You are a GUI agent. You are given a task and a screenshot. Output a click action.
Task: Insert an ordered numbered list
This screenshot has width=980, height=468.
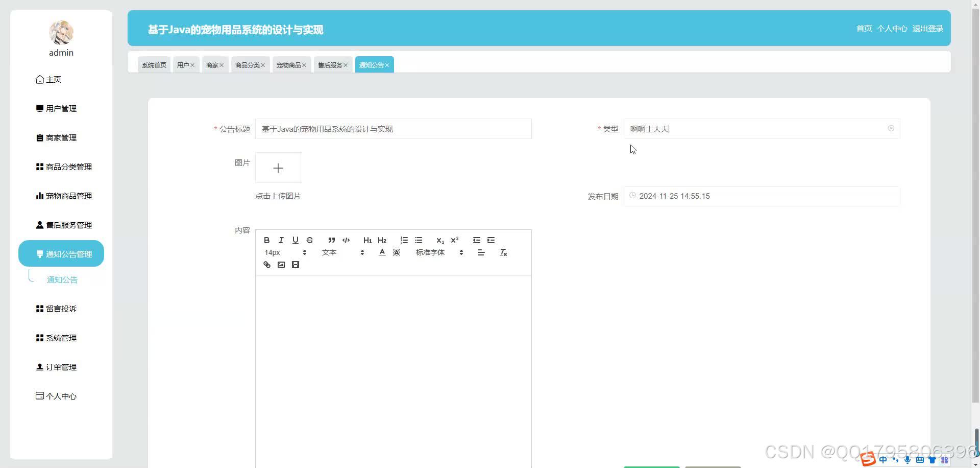point(404,240)
